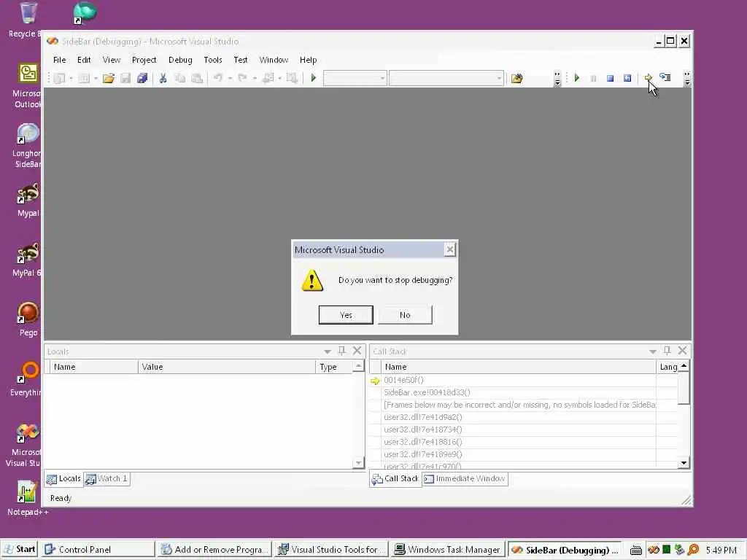Viewport: 747px width, 560px height.
Task: Click the Find in Files folder icon
Action: click(x=517, y=78)
